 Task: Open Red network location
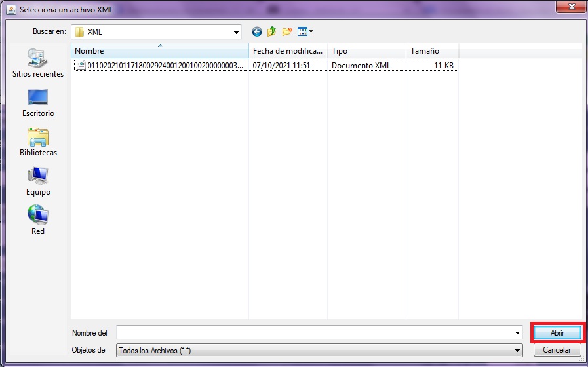click(38, 220)
